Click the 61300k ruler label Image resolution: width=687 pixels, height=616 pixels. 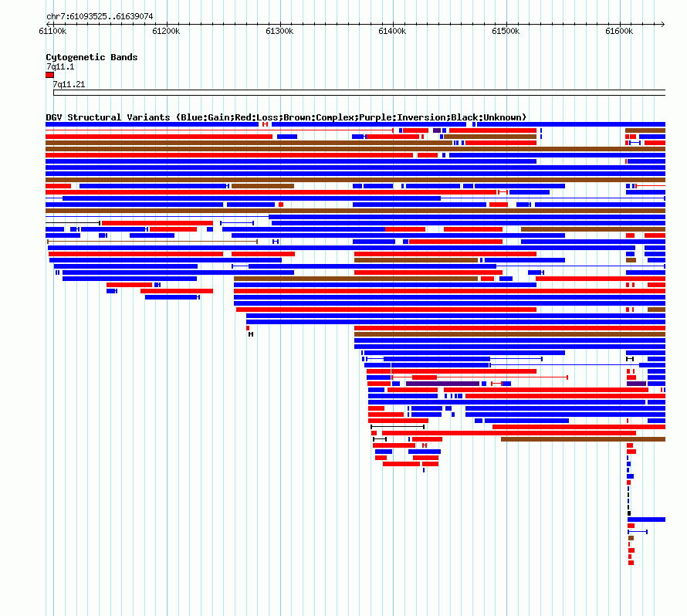pos(279,31)
